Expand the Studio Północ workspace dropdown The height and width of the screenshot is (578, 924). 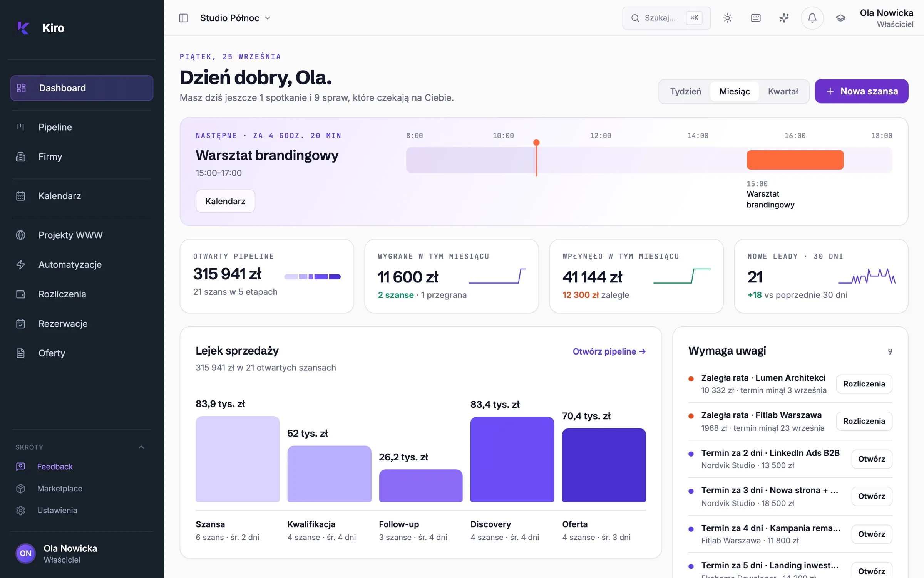(235, 18)
